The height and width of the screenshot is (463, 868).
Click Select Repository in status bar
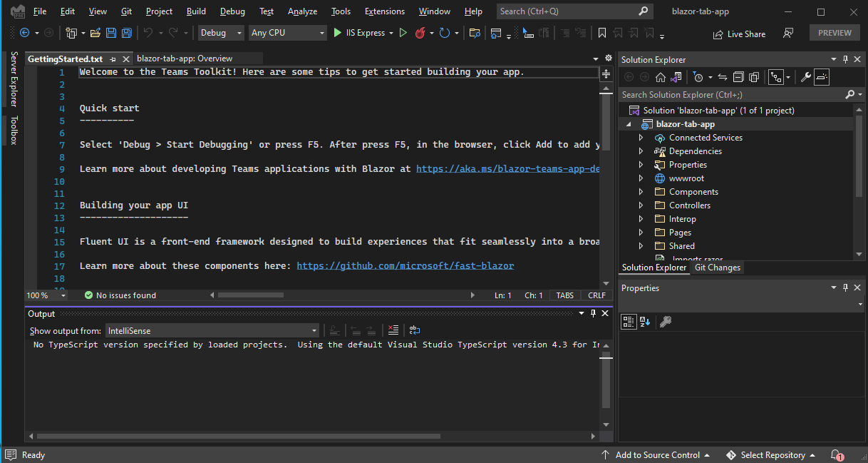coord(771,455)
